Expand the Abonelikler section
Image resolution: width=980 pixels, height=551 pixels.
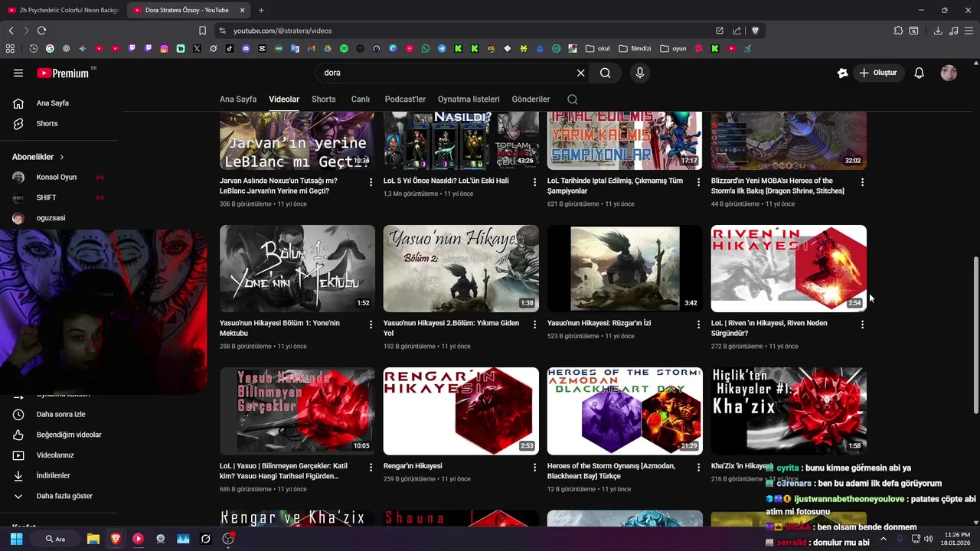click(38, 157)
